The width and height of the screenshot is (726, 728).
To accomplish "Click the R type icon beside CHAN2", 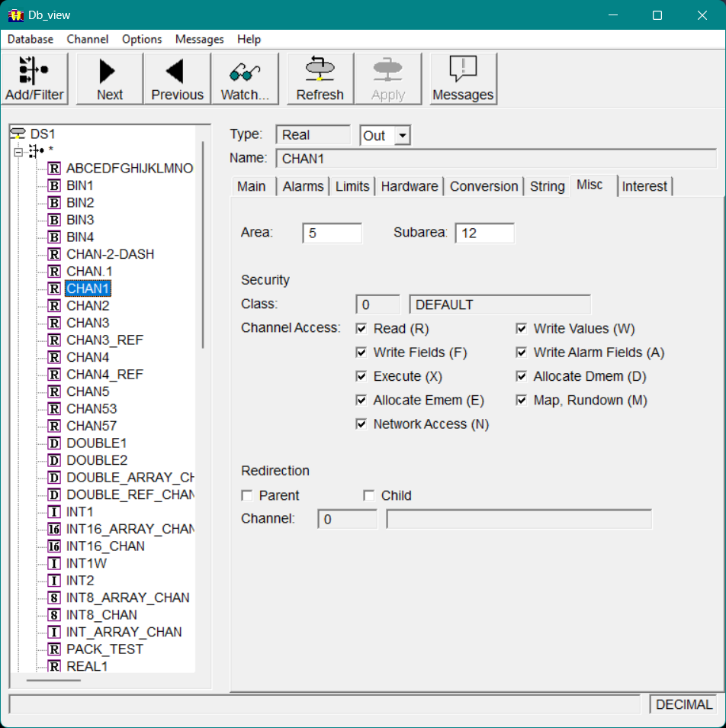I will click(x=54, y=306).
